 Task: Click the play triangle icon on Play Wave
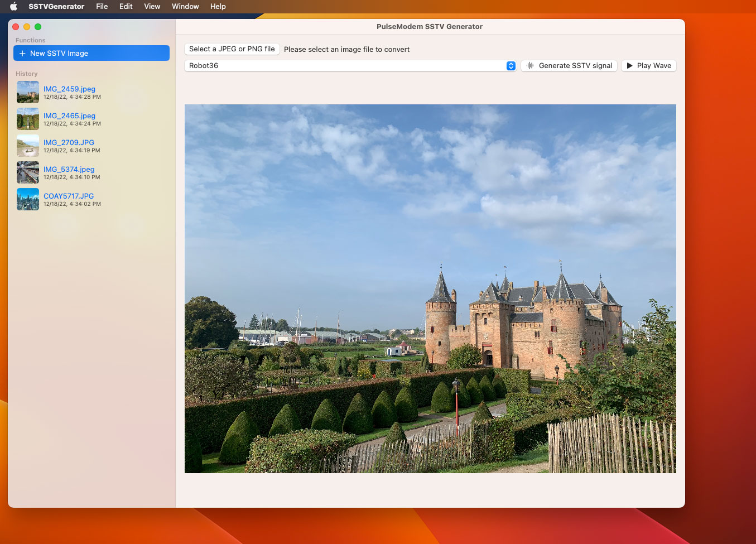(x=630, y=65)
